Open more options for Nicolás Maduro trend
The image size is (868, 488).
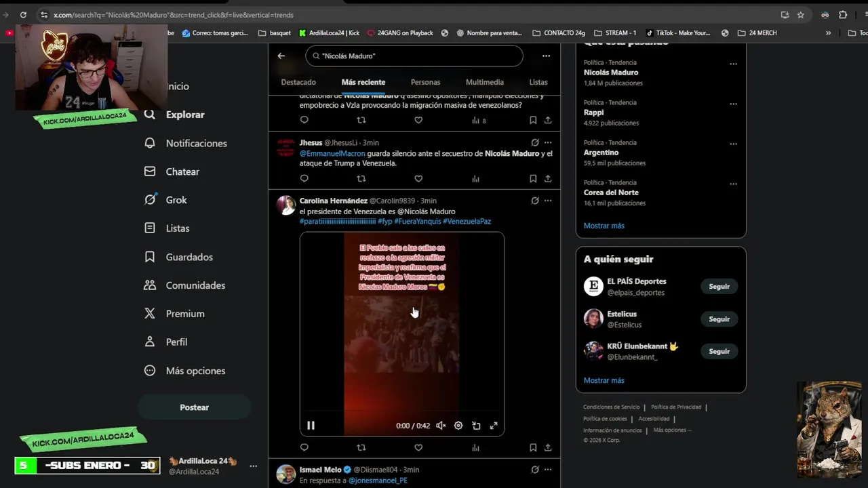[x=733, y=64]
